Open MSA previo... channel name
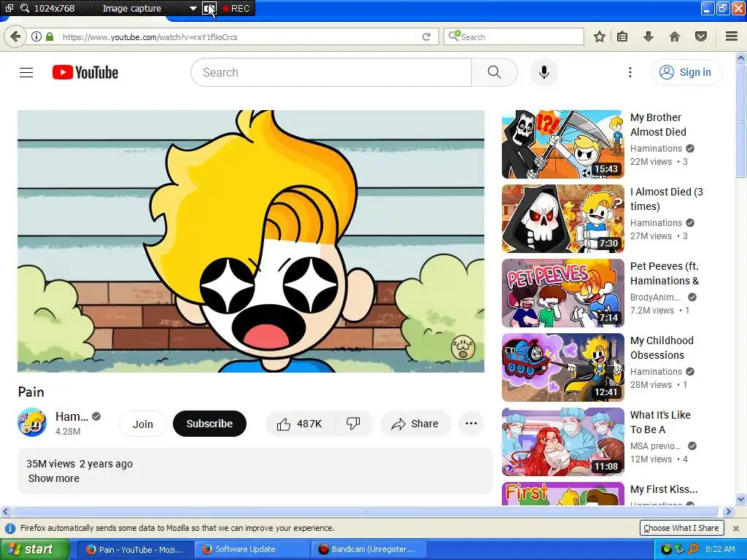 (x=655, y=446)
